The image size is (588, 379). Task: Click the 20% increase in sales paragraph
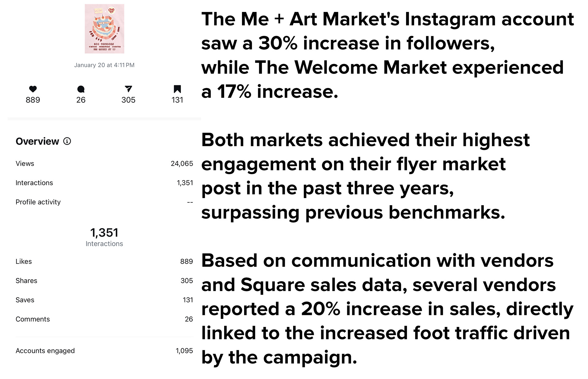coord(387,309)
